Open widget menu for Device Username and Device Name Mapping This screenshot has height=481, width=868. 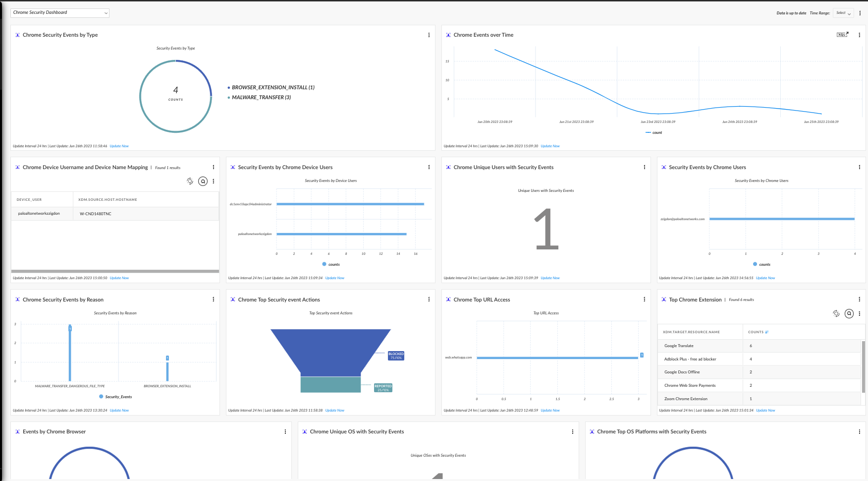(214, 167)
